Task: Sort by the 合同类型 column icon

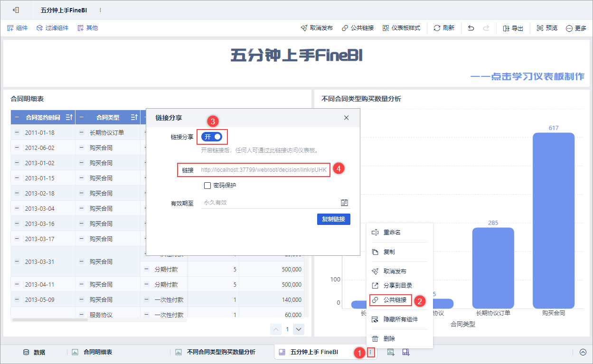Action: [x=133, y=117]
